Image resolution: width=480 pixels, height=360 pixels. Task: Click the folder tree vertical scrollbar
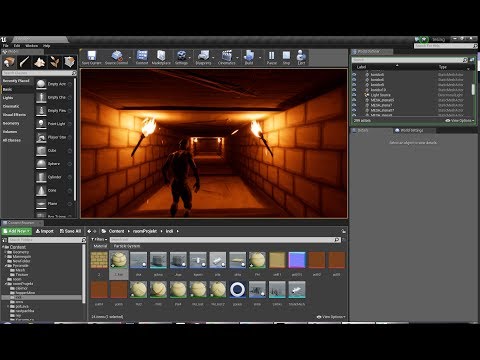coord(84,274)
